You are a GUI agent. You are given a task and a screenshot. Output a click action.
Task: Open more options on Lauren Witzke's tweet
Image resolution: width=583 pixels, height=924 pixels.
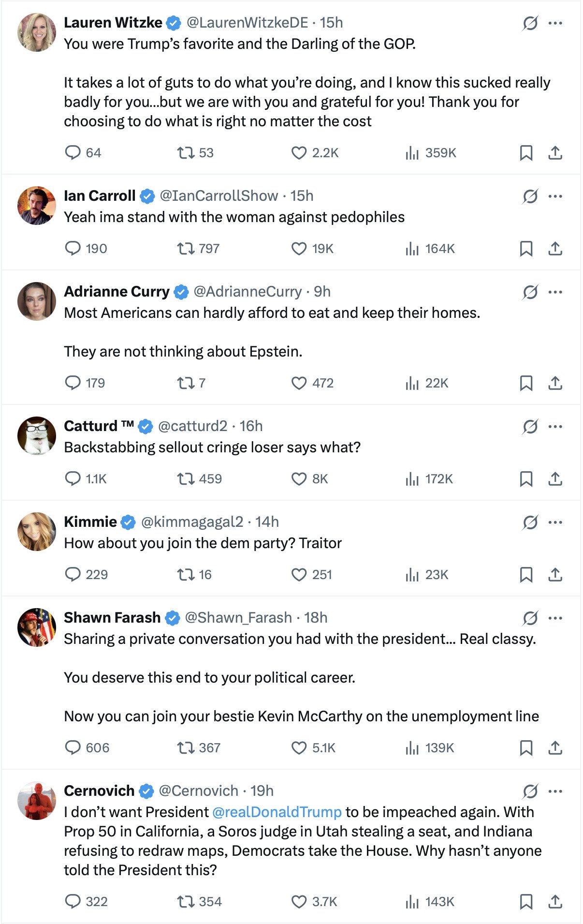tap(555, 23)
